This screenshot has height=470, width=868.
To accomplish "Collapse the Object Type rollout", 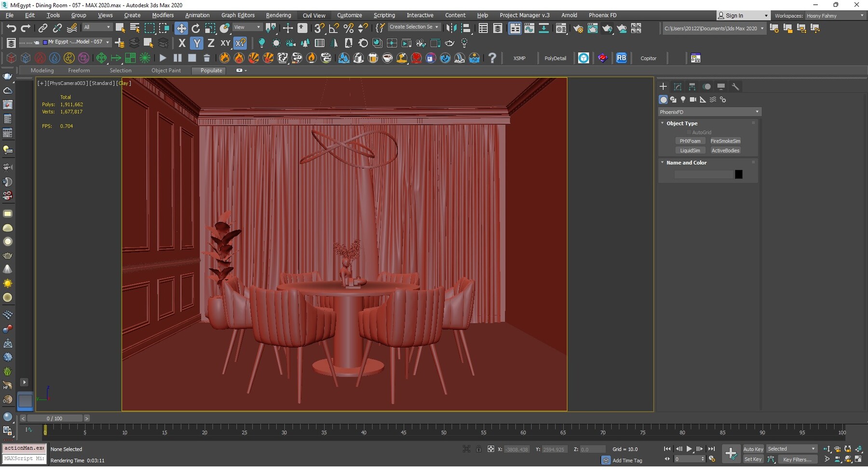I will [x=663, y=123].
